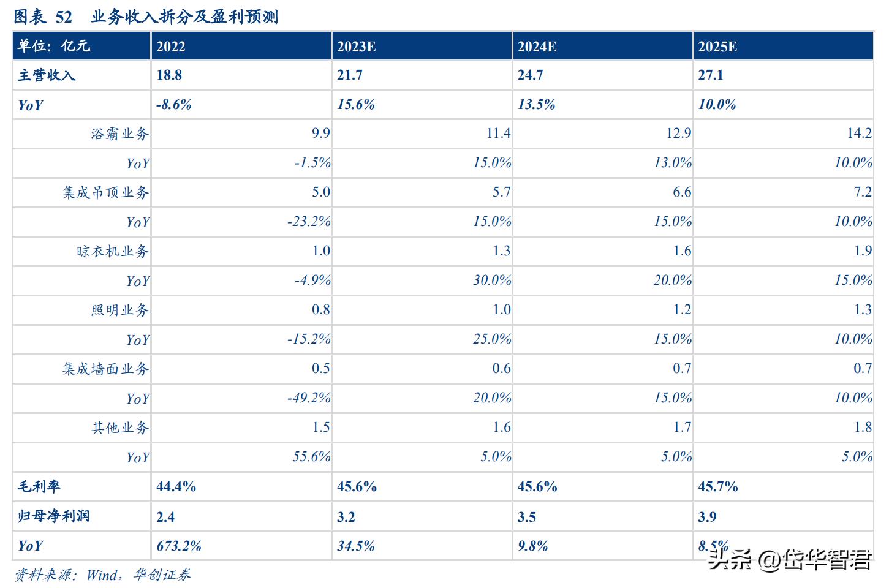The image size is (889, 588).
Task: Select the 单位:亿元 header cell
Action: pyautogui.click(x=54, y=46)
